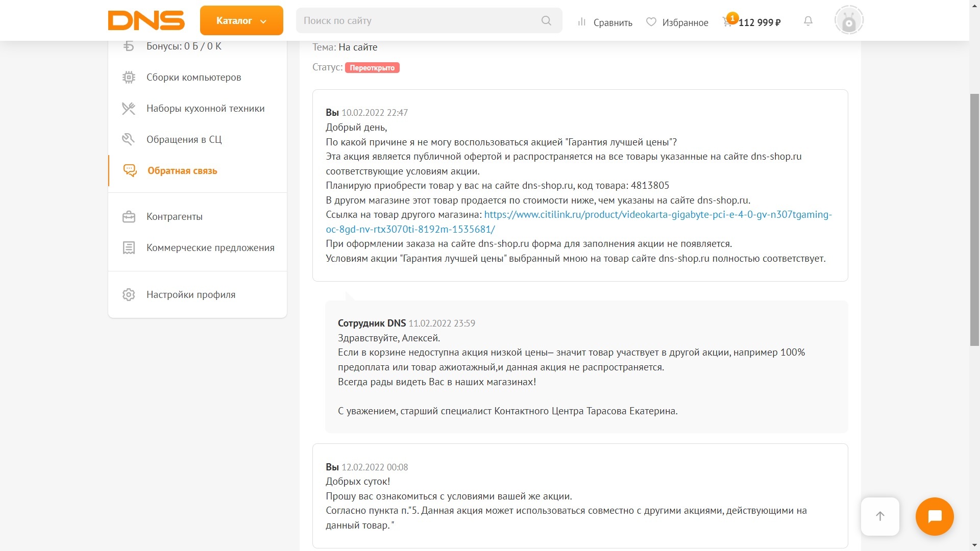This screenshot has width=980, height=551.
Task: Open the orange live chat button
Action: (x=935, y=516)
